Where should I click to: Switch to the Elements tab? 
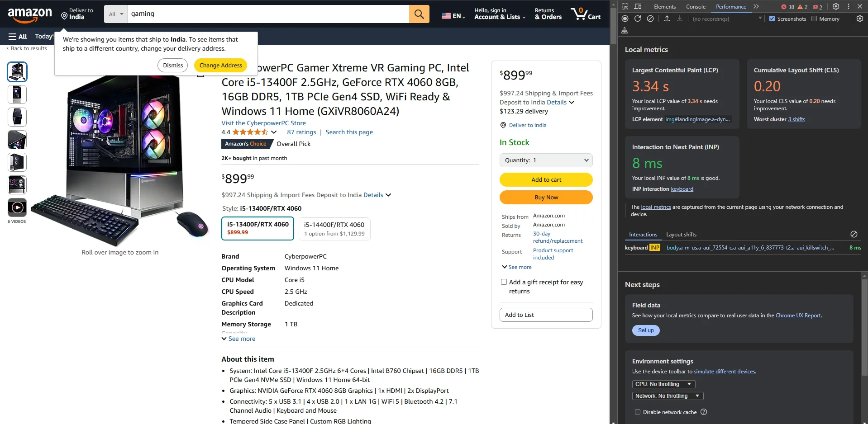665,7
